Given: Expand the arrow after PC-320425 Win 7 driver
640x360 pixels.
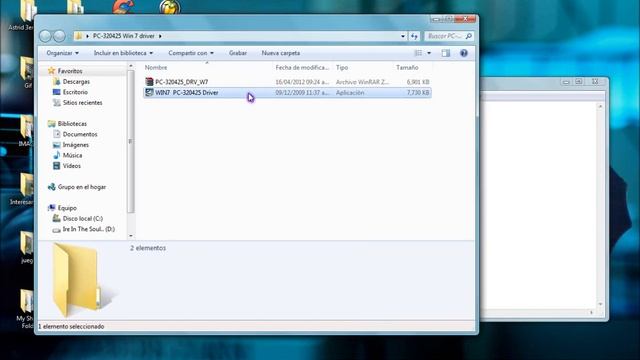Looking at the screenshot, I should (x=160, y=36).
